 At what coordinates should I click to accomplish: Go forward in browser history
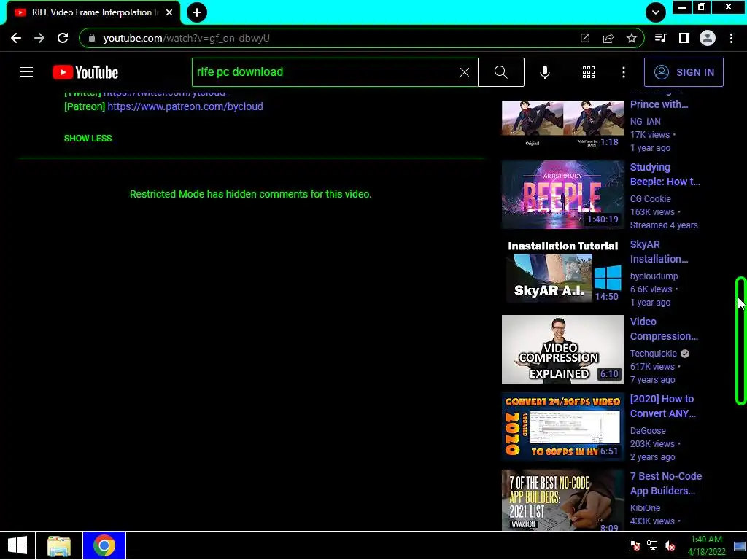[x=39, y=38]
